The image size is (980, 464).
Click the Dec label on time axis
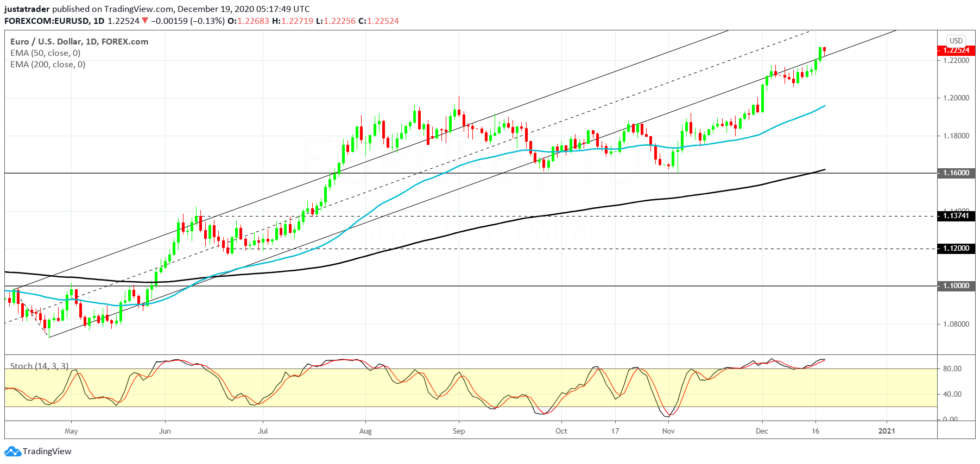(762, 431)
